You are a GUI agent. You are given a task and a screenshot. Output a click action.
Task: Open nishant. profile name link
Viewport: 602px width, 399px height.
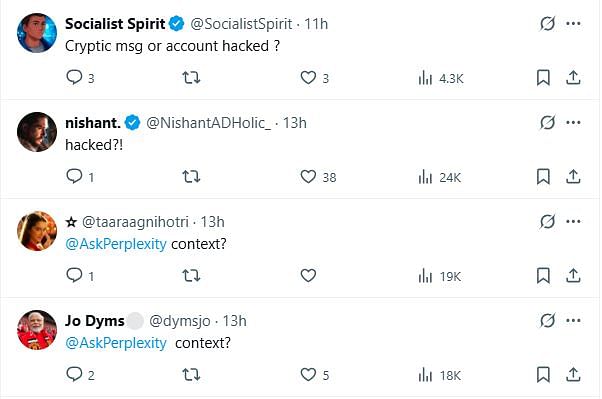(93, 123)
